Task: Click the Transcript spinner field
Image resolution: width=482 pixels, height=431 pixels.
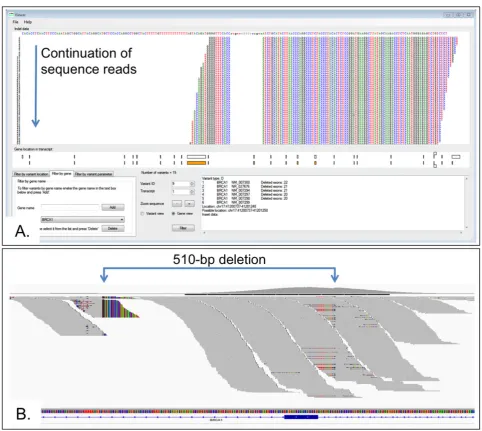Action: (183, 191)
